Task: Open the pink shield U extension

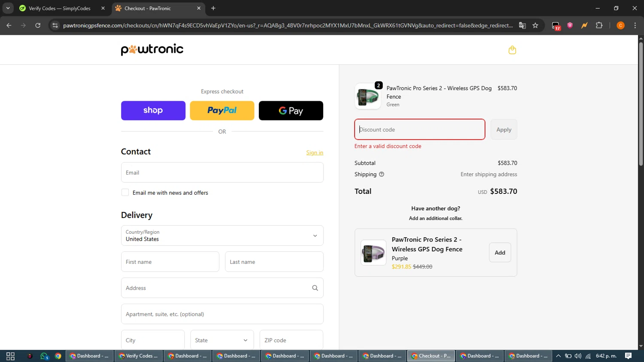Action: point(570,25)
